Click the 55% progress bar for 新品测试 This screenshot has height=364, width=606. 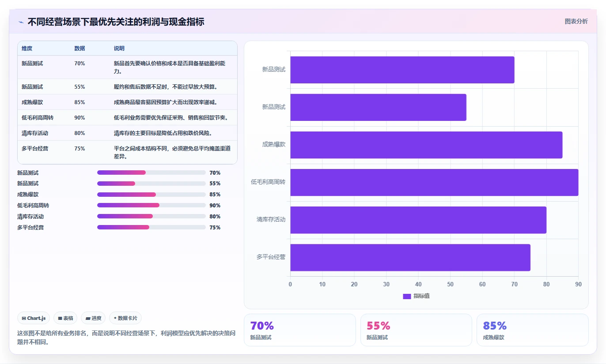coord(151,184)
